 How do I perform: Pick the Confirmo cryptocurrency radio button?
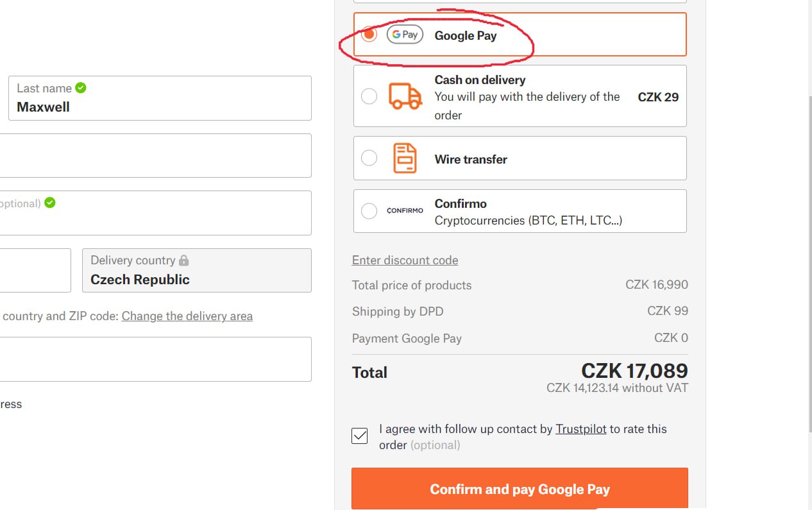[369, 210]
